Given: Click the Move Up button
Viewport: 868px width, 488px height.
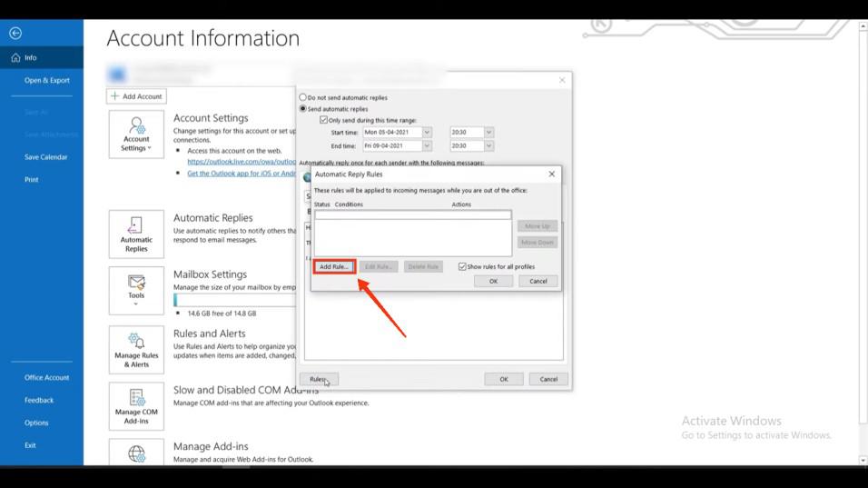Looking at the screenshot, I should [x=537, y=226].
